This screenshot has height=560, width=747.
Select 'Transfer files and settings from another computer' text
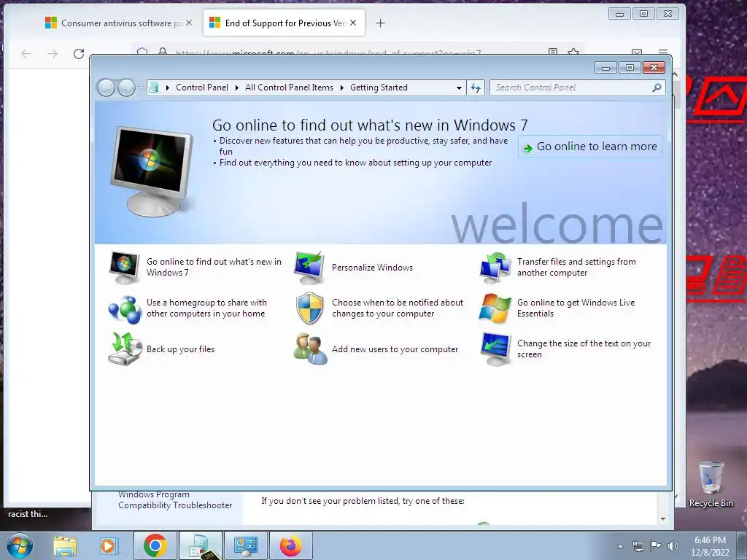click(x=576, y=267)
